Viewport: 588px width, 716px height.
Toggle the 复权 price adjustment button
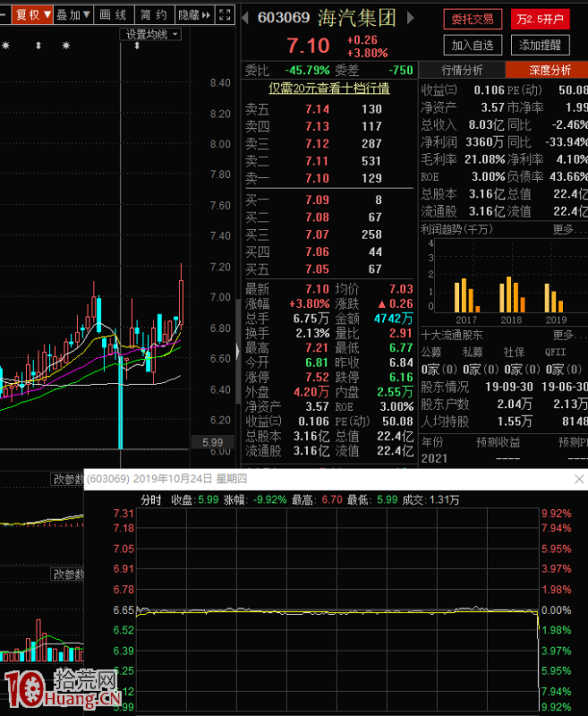pos(33,14)
